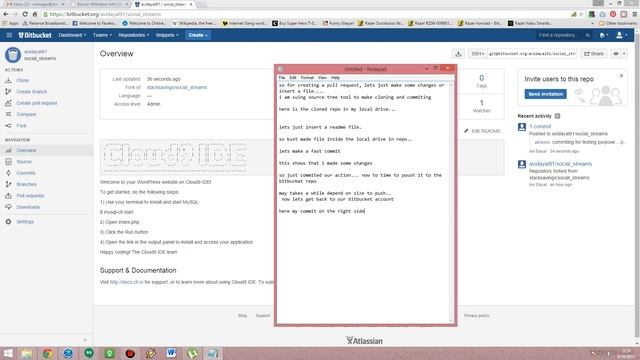Open avidayal91/social_streams activity link
The width and height of the screenshot is (640, 360).
click(x=560, y=164)
